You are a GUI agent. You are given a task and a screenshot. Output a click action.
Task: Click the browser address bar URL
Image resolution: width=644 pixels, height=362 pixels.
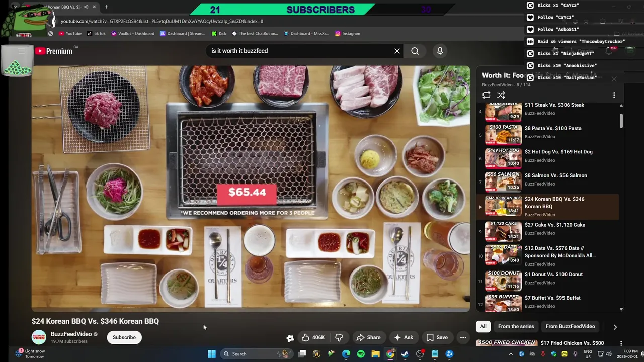coord(162,21)
